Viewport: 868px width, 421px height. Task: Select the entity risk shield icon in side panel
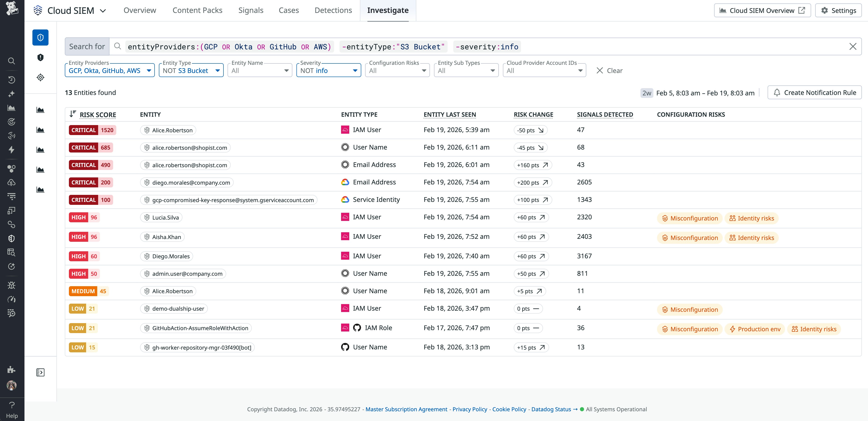[40, 37]
